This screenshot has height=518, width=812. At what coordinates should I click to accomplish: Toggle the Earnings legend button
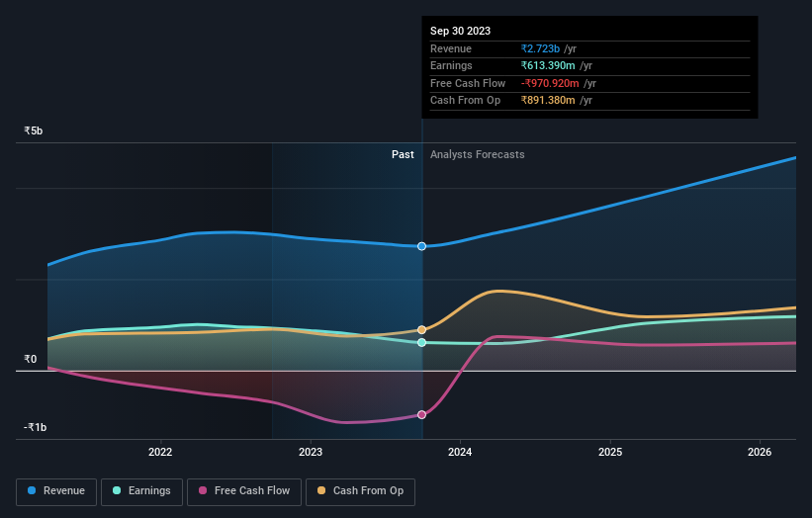[141, 491]
